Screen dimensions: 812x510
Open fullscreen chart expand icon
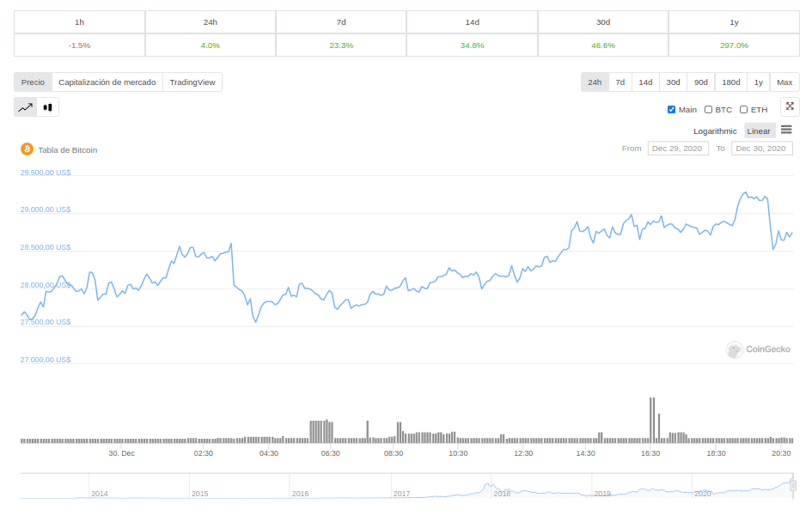pos(790,106)
